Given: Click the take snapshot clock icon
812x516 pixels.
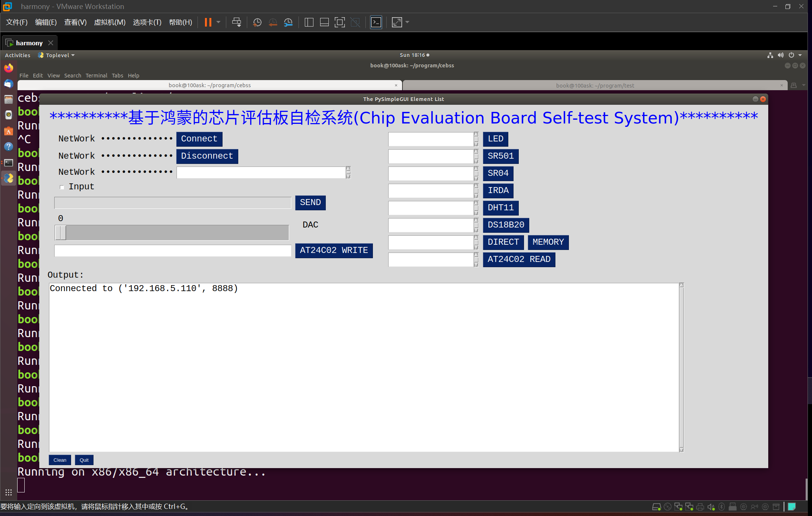Looking at the screenshot, I should coord(257,22).
